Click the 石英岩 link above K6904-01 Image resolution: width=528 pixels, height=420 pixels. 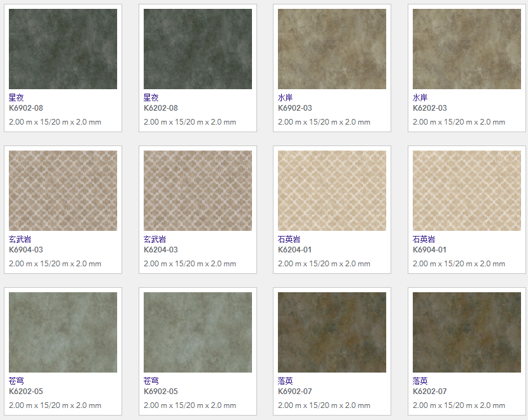pyautogui.click(x=424, y=240)
